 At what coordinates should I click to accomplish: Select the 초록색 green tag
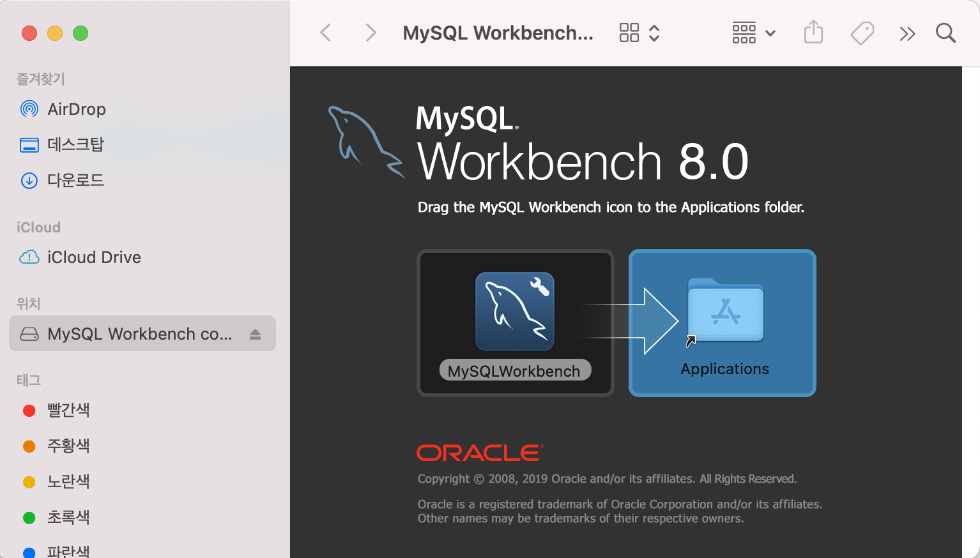point(142,518)
